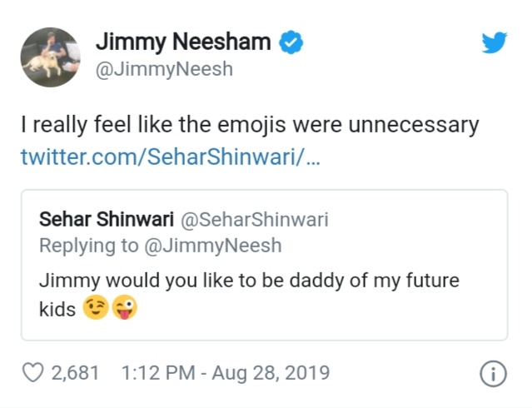Image resolution: width=532 pixels, height=408 pixels.
Task: Click the Sehar Shinwari name in quote
Action: click(x=106, y=219)
